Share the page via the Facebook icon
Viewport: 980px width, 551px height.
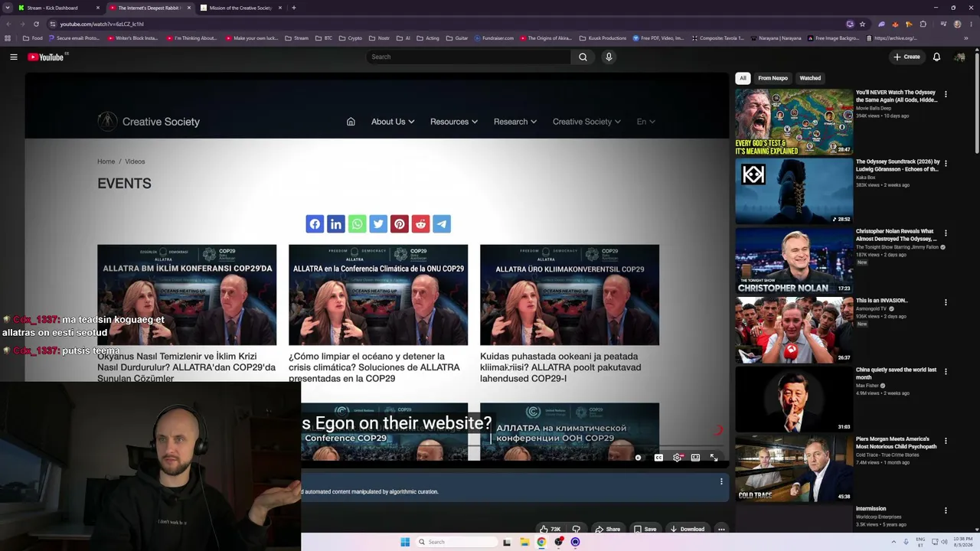315,223
